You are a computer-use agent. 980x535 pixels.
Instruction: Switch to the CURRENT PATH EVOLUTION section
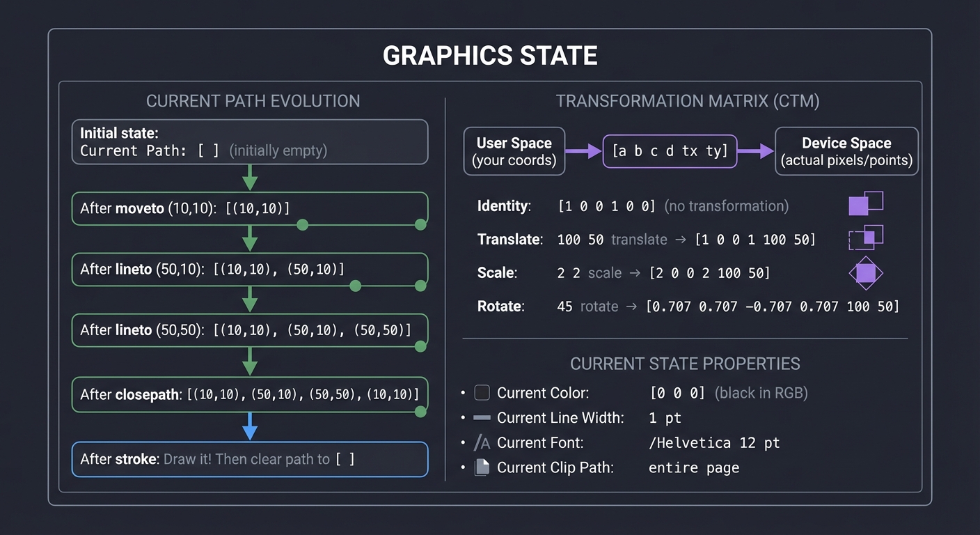point(253,100)
